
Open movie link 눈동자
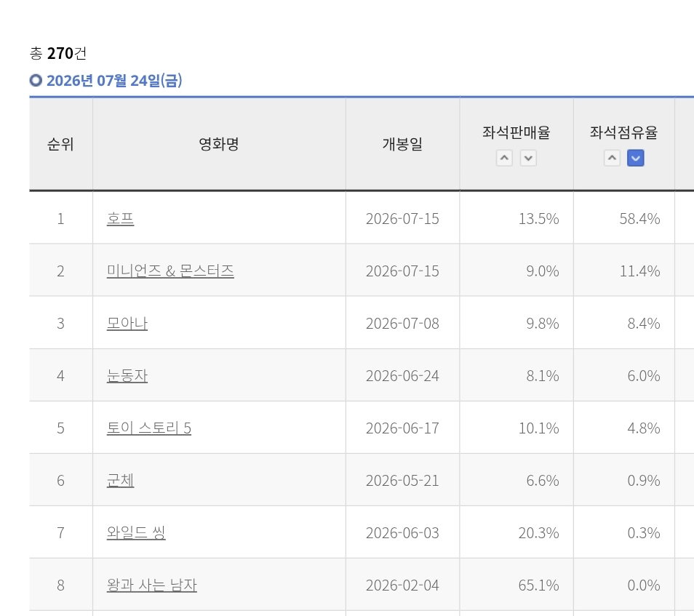click(127, 376)
